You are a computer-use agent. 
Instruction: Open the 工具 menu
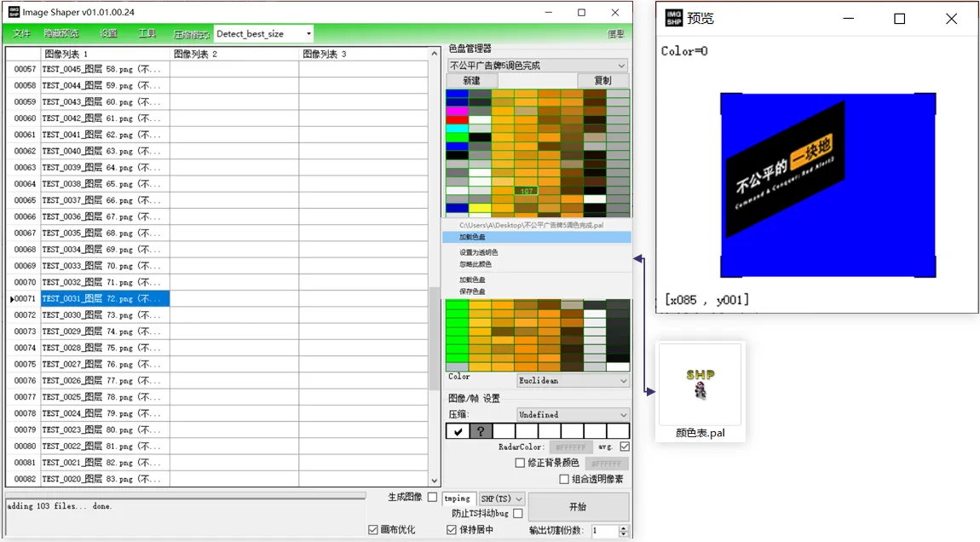[x=147, y=34]
